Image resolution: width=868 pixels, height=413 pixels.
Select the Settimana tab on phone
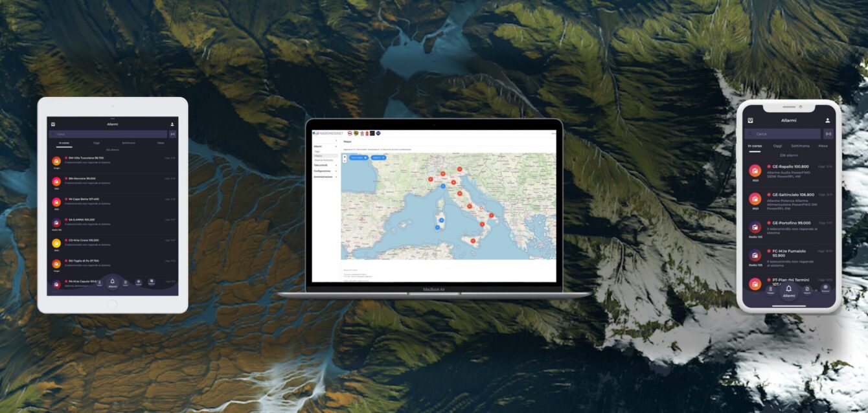point(800,146)
